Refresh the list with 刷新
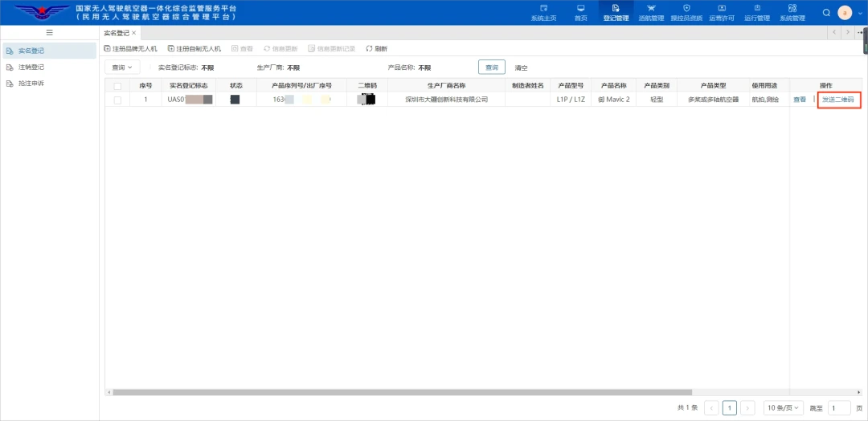This screenshot has width=868, height=421. [376, 49]
